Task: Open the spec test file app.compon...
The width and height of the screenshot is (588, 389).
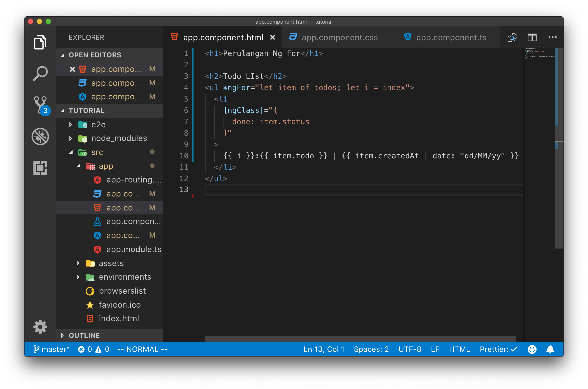Action: pyautogui.click(x=110, y=221)
